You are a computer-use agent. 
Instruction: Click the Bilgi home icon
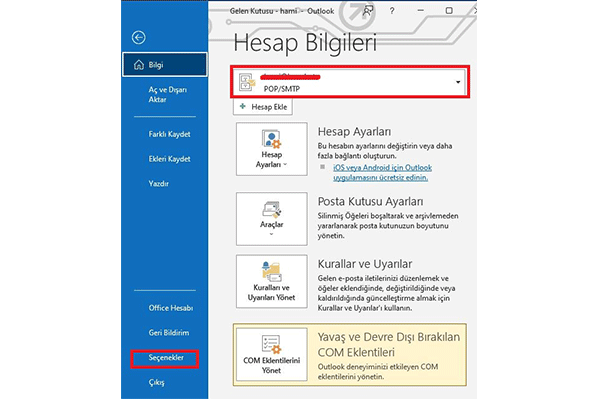(x=139, y=65)
